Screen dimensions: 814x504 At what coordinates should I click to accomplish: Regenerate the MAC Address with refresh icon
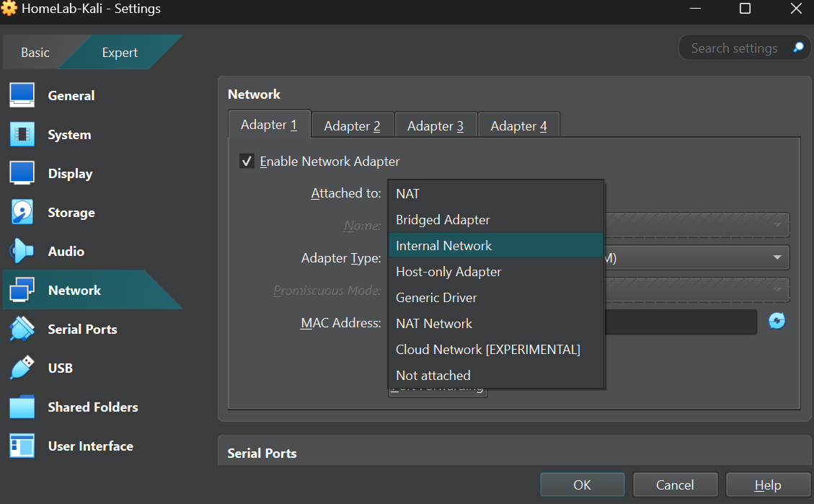click(777, 320)
